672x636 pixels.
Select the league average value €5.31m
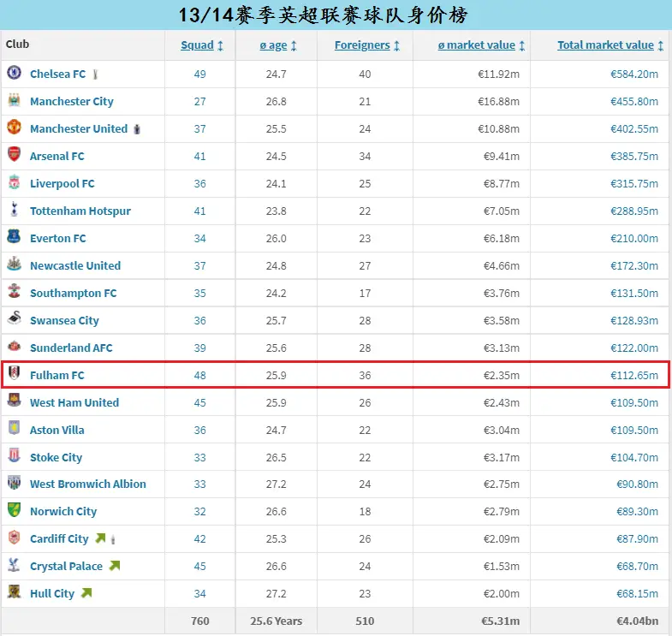tap(500, 621)
